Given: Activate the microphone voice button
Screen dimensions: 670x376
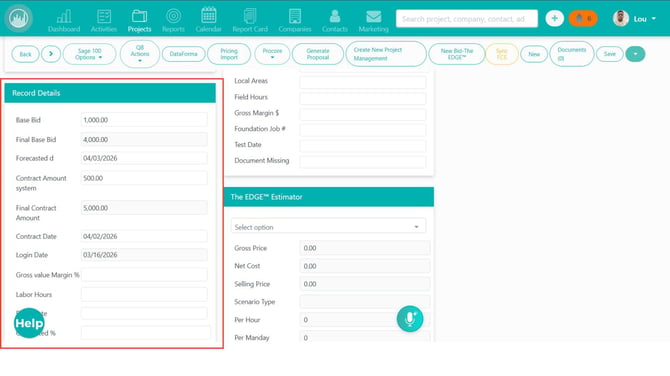Looking at the screenshot, I should point(410,319).
